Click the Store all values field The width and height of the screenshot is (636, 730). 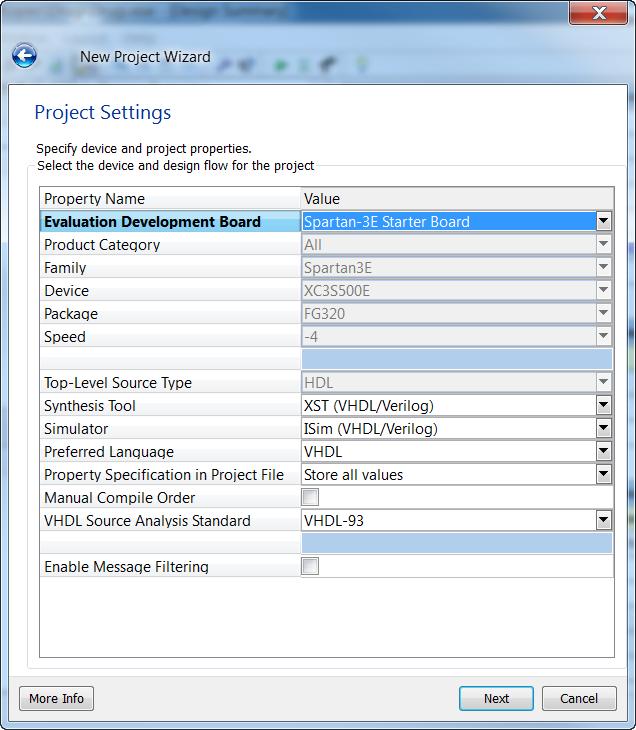coord(449,474)
